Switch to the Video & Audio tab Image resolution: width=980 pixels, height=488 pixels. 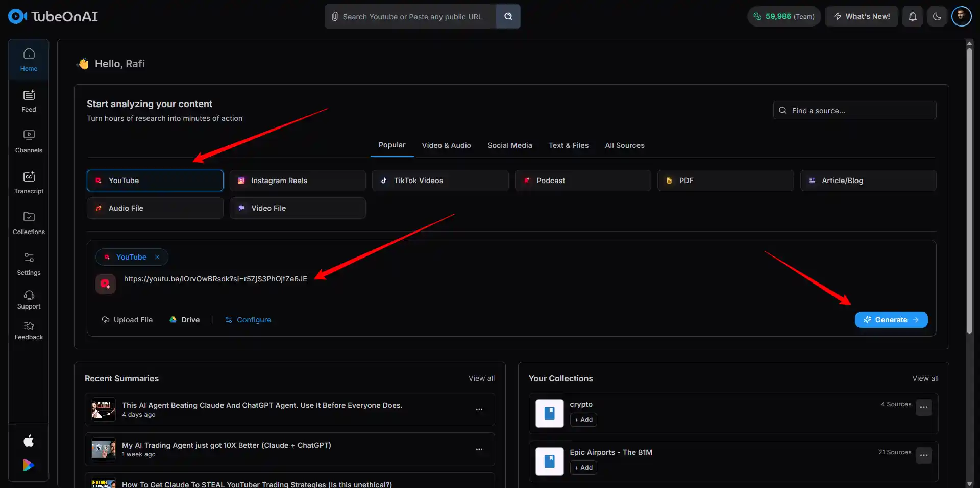[447, 145]
